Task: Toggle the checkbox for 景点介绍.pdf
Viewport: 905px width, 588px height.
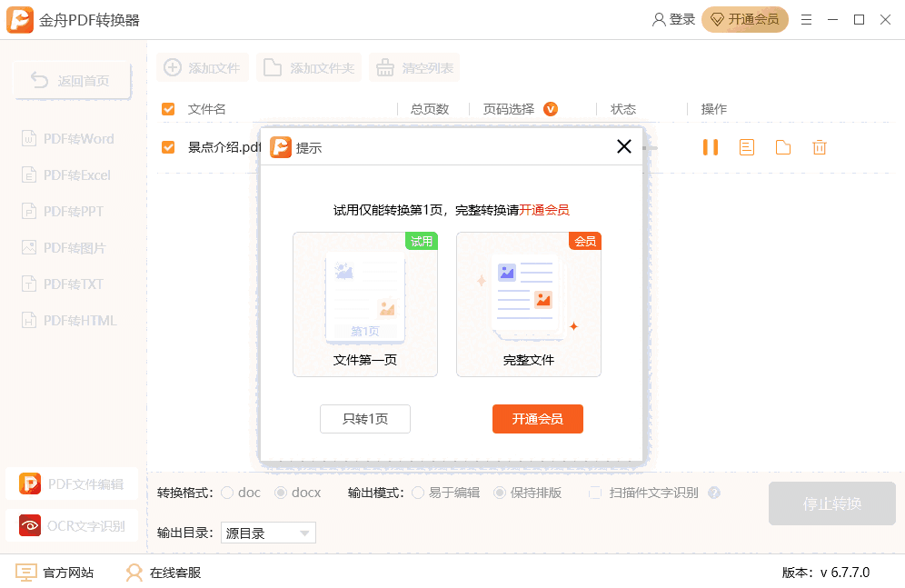Action: 168,147
